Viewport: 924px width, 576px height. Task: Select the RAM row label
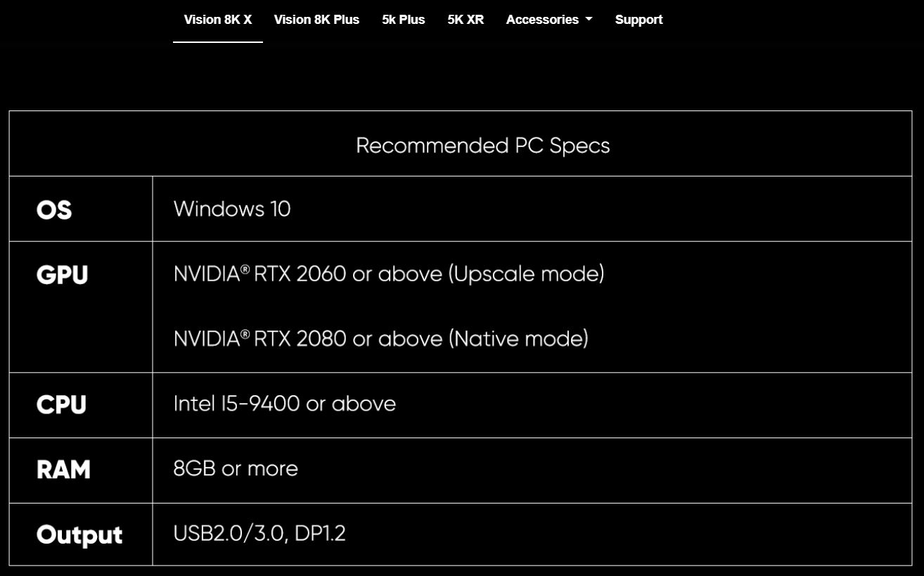tap(63, 470)
